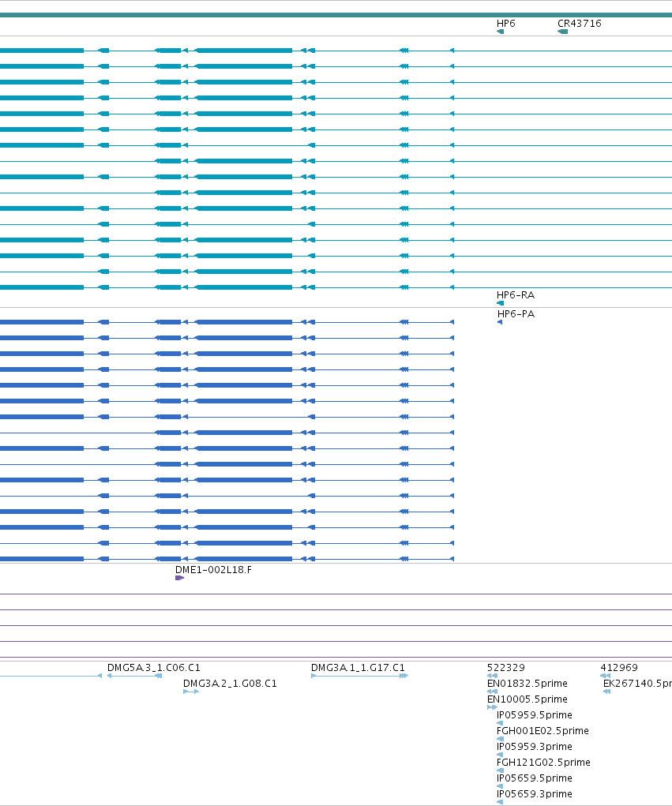The width and height of the screenshot is (672, 806).
Task: Click the IP05659.3prime label
Action: [535, 794]
